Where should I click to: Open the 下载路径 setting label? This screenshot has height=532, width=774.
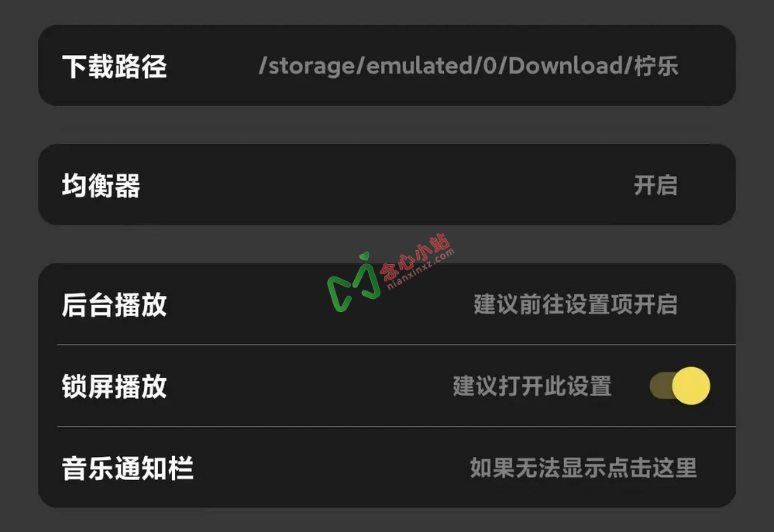click(x=114, y=66)
